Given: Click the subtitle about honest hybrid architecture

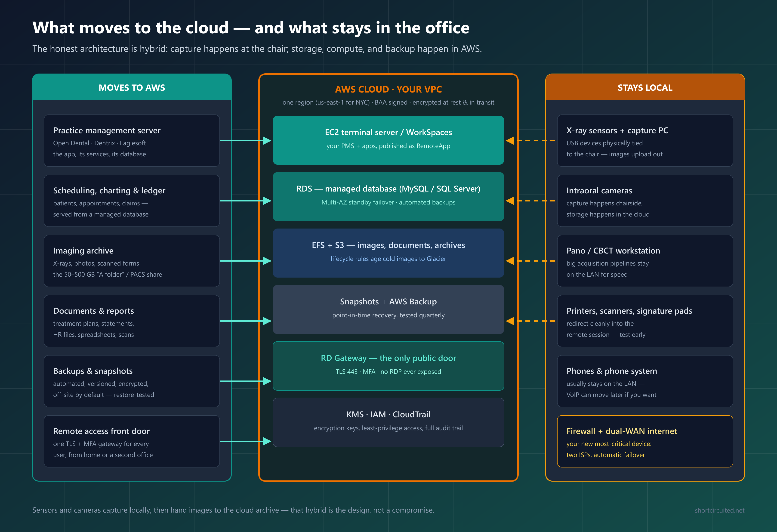Looking at the screenshot, I should [257, 49].
